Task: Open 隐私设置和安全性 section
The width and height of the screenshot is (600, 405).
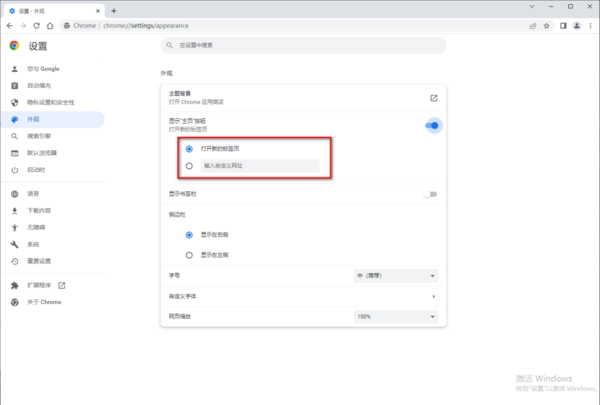Action: (53, 103)
